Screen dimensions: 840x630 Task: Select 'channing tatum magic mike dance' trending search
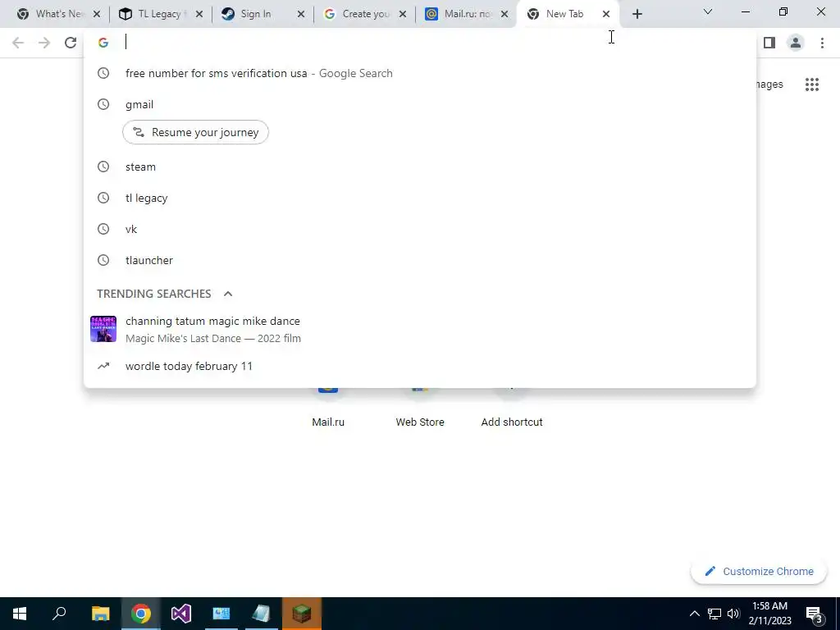[419, 329]
